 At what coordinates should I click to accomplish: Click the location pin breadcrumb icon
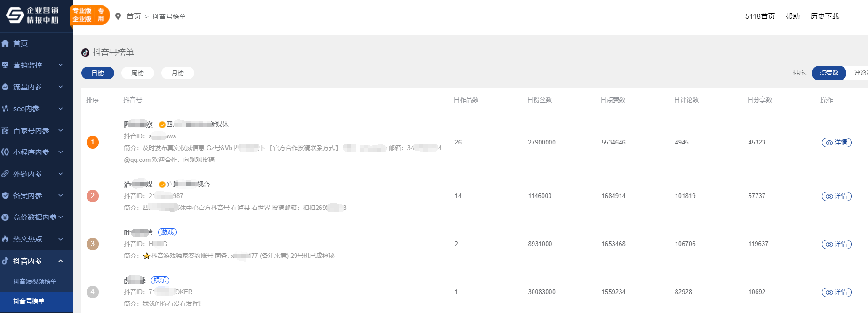coord(118,16)
